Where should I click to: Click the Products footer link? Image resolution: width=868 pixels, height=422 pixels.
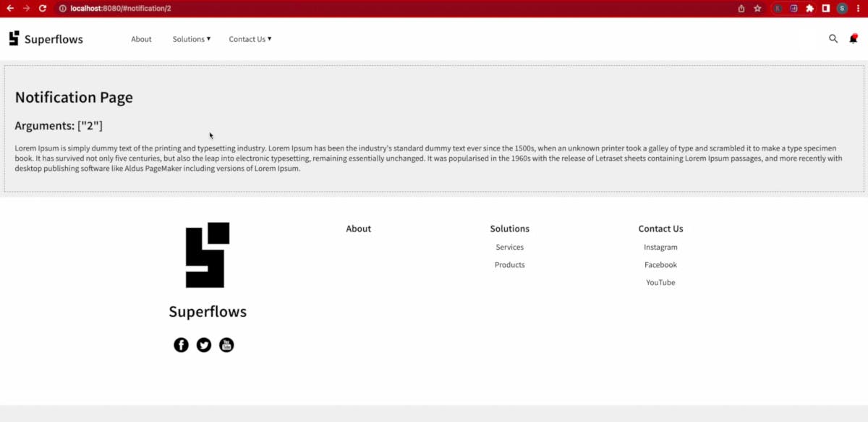509,264
